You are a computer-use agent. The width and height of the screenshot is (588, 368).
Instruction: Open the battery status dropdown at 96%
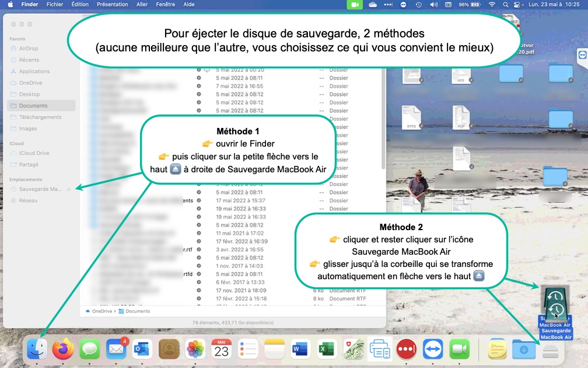[470, 4]
